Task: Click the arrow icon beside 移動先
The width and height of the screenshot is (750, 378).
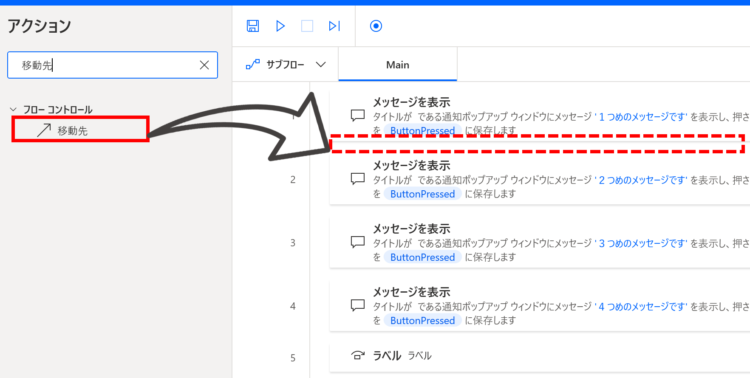Action: (x=44, y=130)
